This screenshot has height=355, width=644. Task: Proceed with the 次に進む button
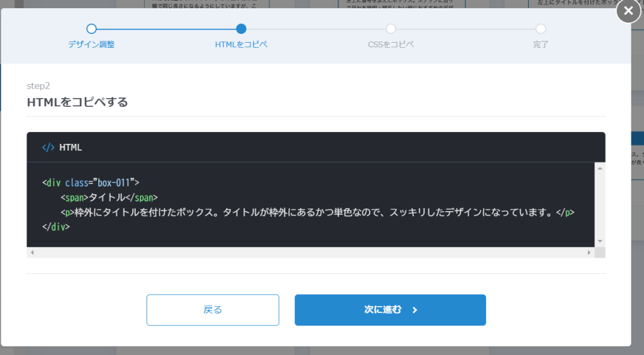point(390,310)
